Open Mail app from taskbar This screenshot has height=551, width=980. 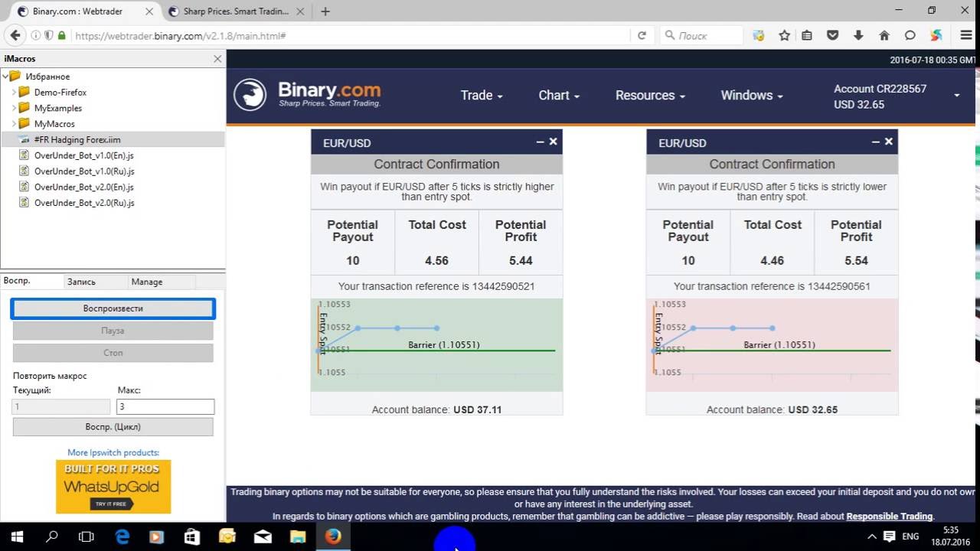pos(263,536)
